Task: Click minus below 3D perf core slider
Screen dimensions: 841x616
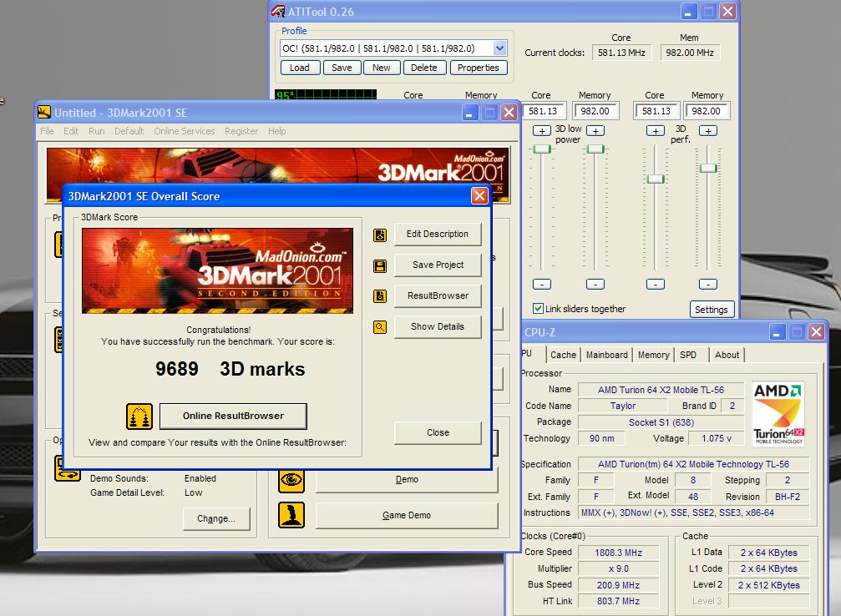Action: pos(656,284)
